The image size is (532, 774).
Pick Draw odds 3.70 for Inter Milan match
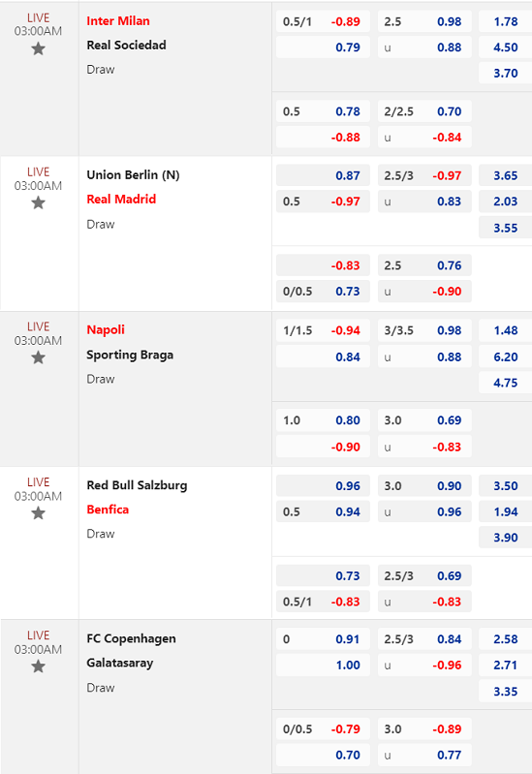tap(505, 73)
